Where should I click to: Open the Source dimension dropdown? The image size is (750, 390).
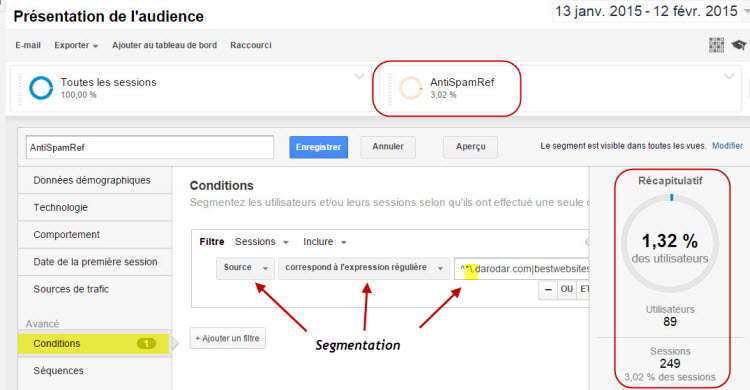point(245,268)
